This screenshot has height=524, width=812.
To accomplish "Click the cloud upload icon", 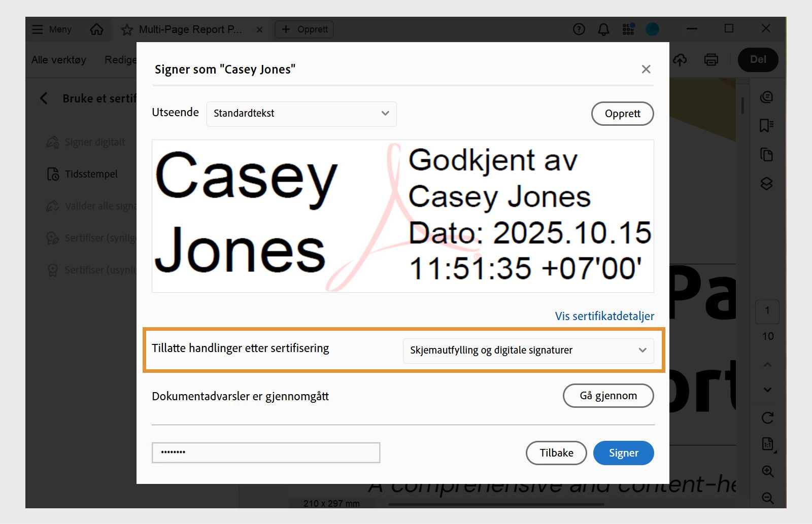I will 681,60.
